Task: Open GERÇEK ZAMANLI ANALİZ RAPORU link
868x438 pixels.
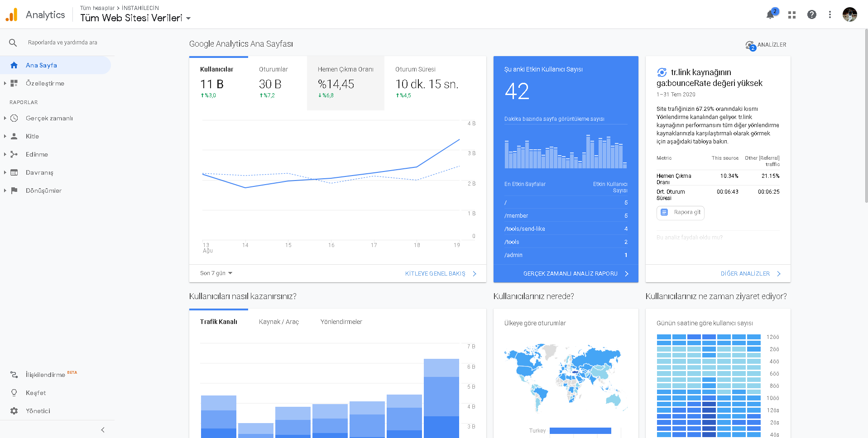Action: pos(576,274)
